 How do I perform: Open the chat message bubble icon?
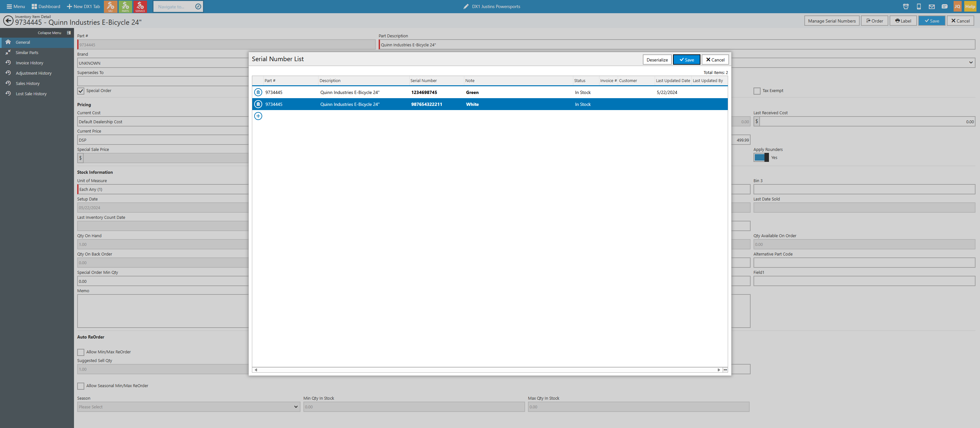pos(945,6)
